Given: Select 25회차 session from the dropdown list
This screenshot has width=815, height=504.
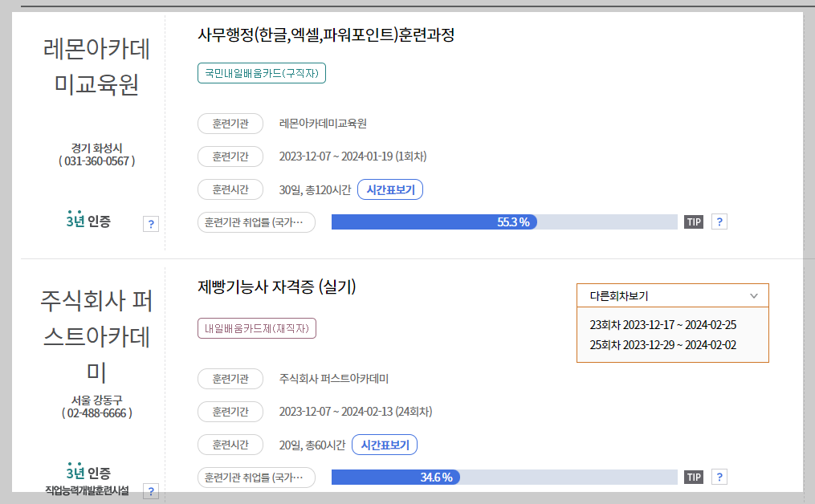Looking at the screenshot, I should (x=672, y=343).
